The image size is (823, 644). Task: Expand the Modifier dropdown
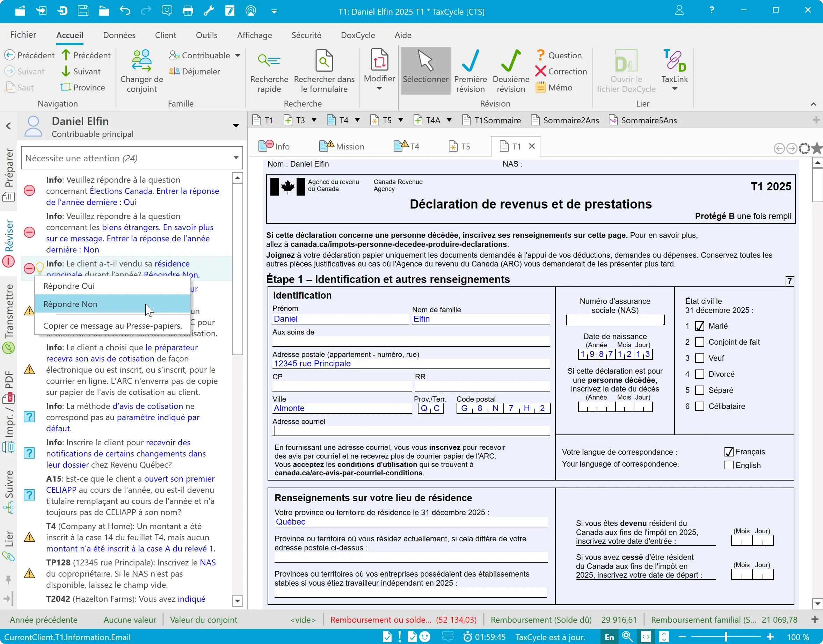pyautogui.click(x=379, y=89)
